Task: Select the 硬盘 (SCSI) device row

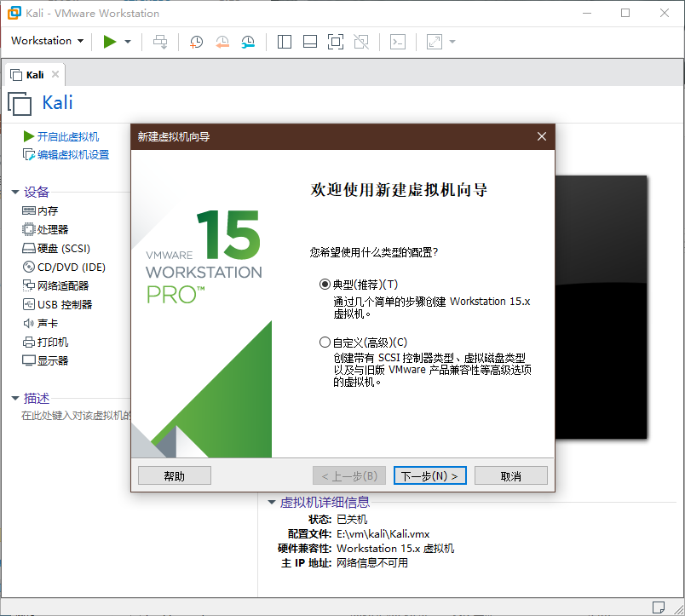Action: pos(56,249)
